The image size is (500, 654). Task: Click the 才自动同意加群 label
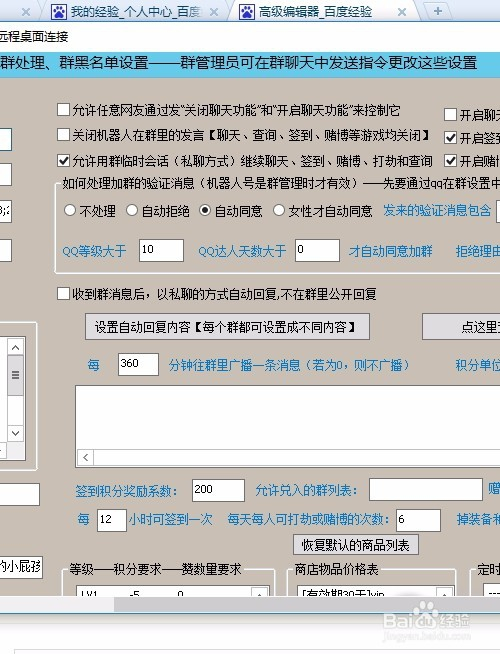390,251
